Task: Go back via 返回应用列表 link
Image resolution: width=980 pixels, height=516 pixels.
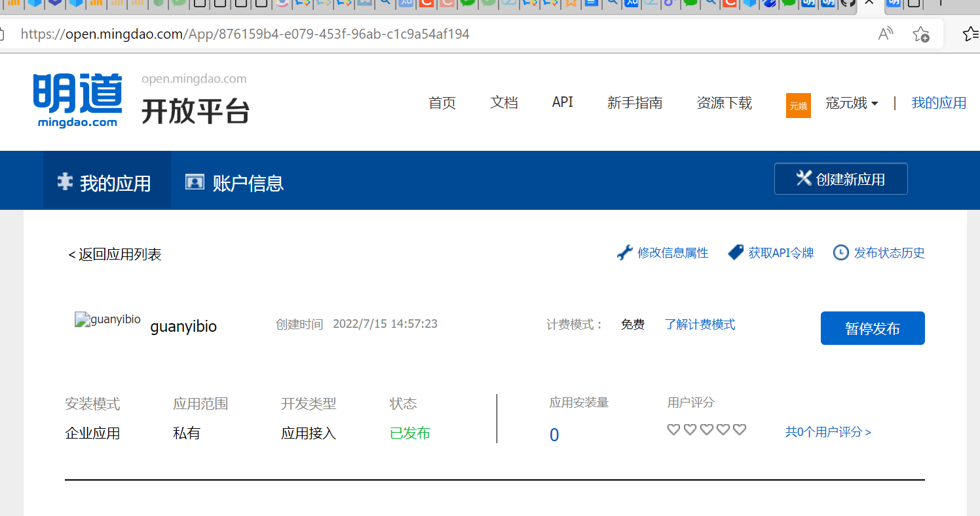Action: pos(115,254)
